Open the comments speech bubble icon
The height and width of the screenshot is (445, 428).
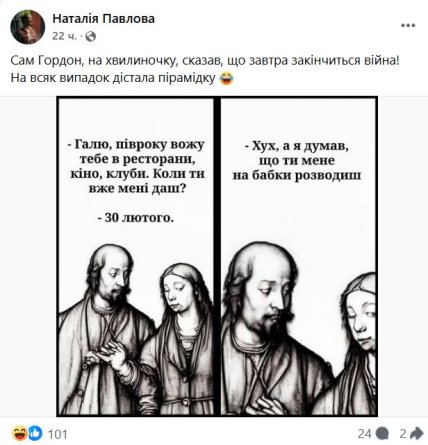click(x=382, y=434)
